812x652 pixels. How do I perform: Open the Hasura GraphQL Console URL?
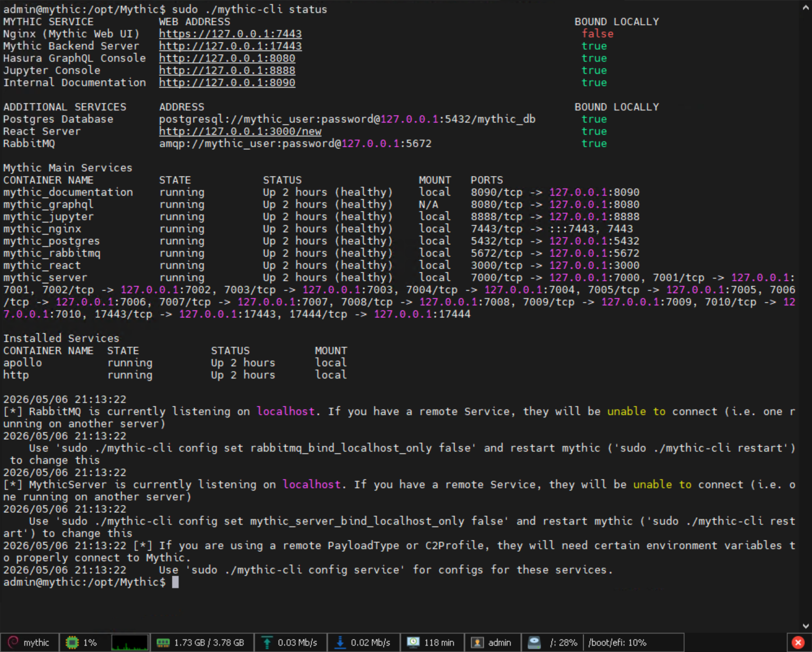(227, 58)
